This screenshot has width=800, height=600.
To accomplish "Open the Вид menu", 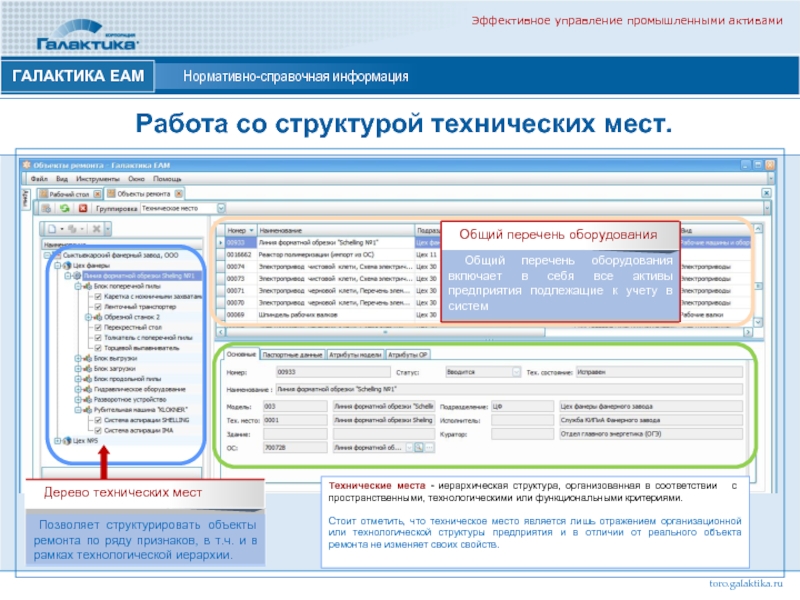I will pyautogui.click(x=62, y=179).
